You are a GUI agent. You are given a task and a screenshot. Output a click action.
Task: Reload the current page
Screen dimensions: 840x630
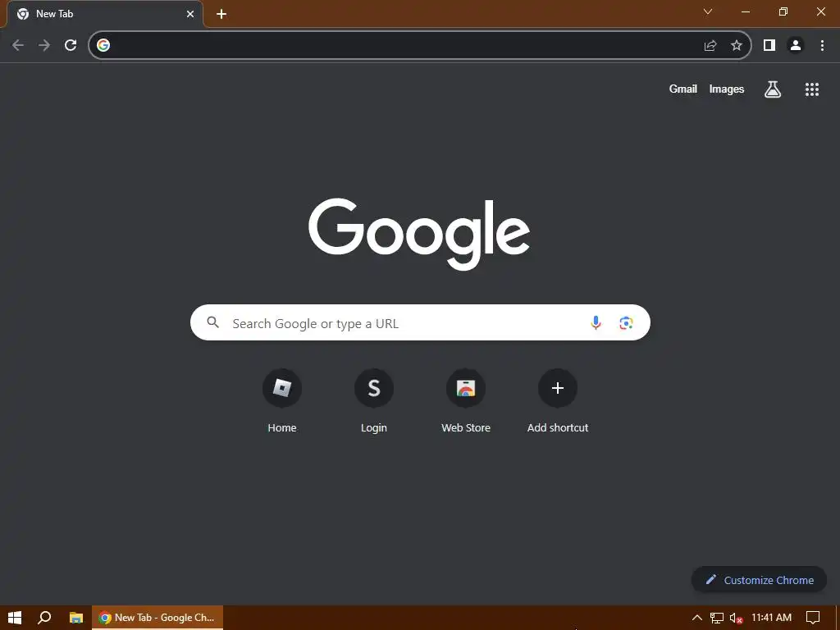tap(71, 46)
